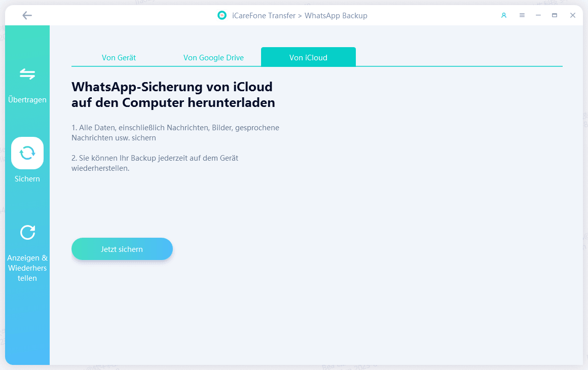Open the user account icon

tap(503, 15)
